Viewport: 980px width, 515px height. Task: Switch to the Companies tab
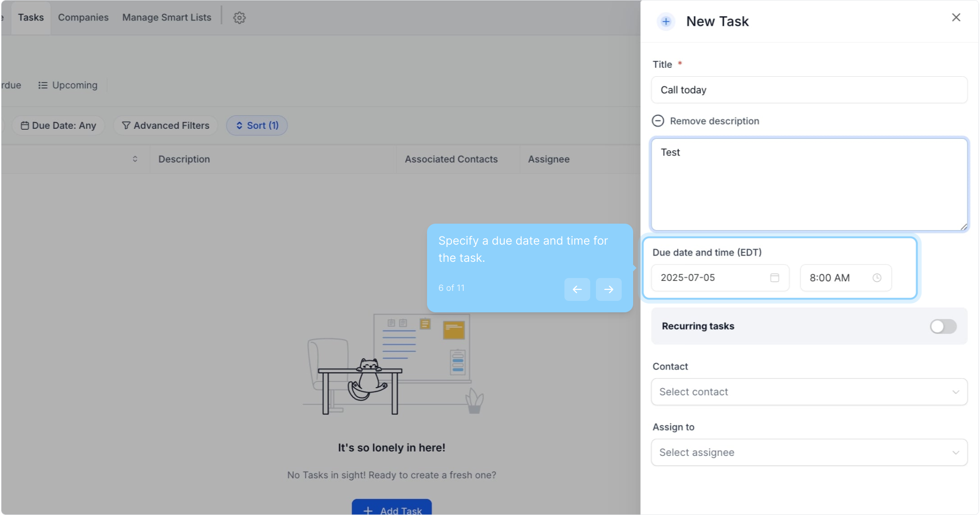point(83,18)
